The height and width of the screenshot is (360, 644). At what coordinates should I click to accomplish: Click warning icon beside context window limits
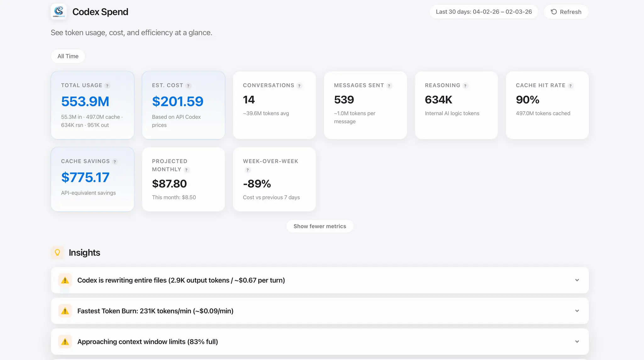65,342
